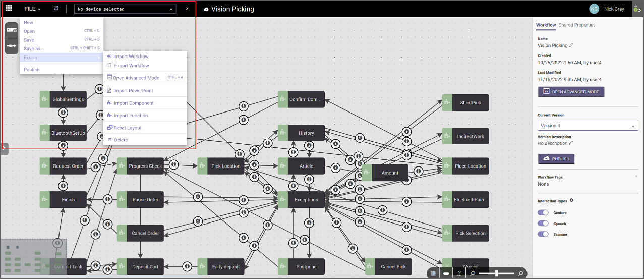Expand the collapsed left side panel arrow
This screenshot has height=279, width=644.
pyautogui.click(x=4, y=148)
